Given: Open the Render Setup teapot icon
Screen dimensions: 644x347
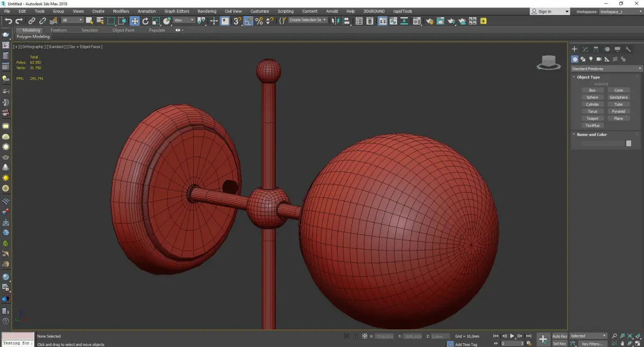Looking at the screenshot, I should [429, 20].
